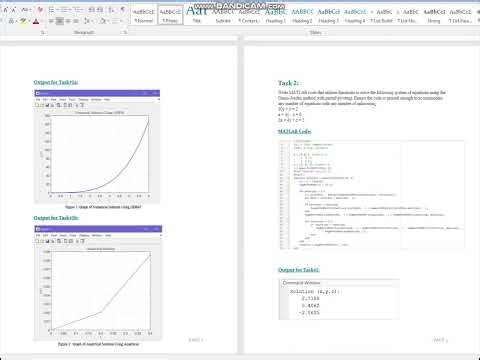
Task: Apply bullet list formatting
Action: pos(52,10)
